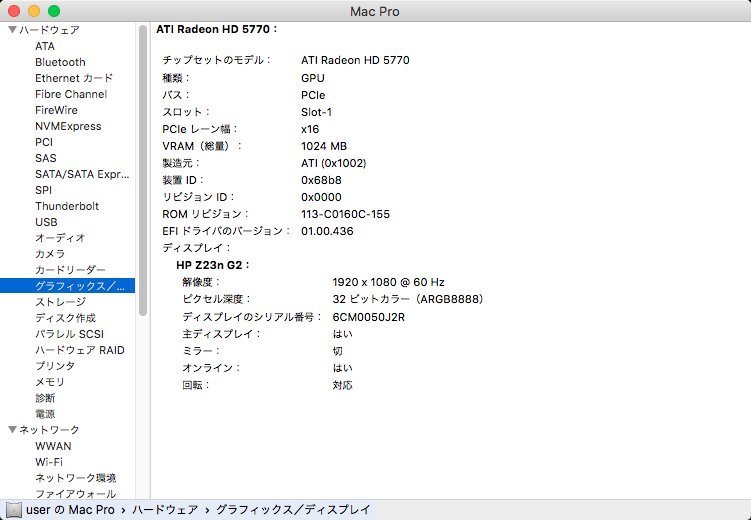Open 診断 in the sidebar
751x520 pixels.
coord(45,398)
